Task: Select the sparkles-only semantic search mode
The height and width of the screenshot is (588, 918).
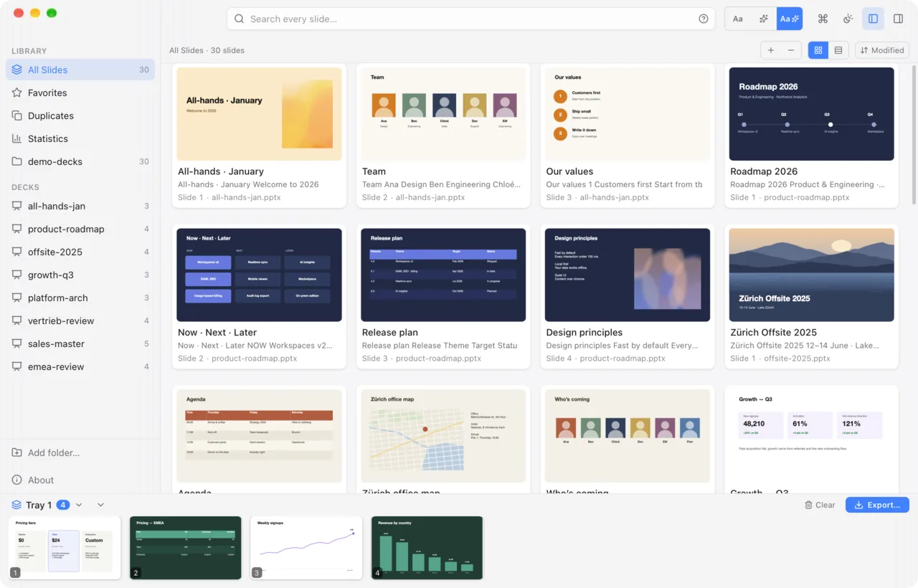Action: [x=764, y=19]
